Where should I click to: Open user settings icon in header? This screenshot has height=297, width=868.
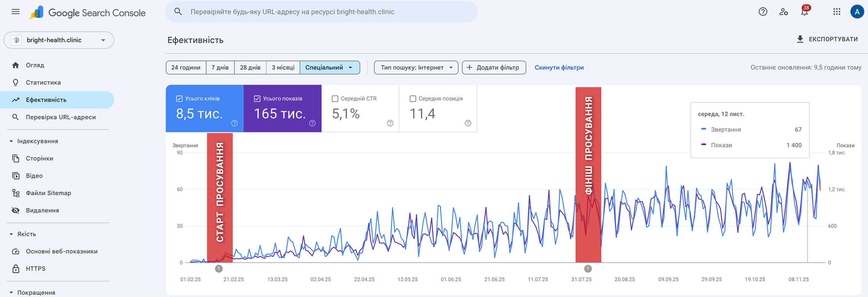783,12
